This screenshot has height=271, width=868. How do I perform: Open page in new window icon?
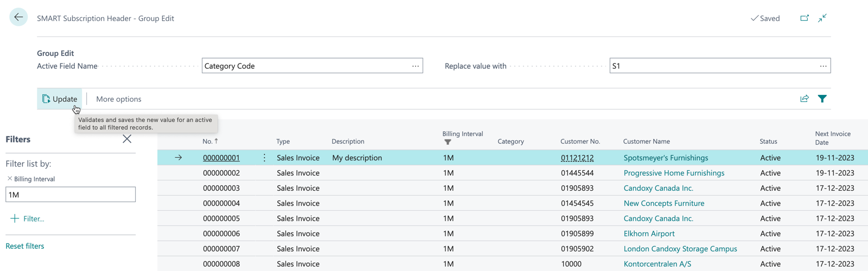[805, 18]
